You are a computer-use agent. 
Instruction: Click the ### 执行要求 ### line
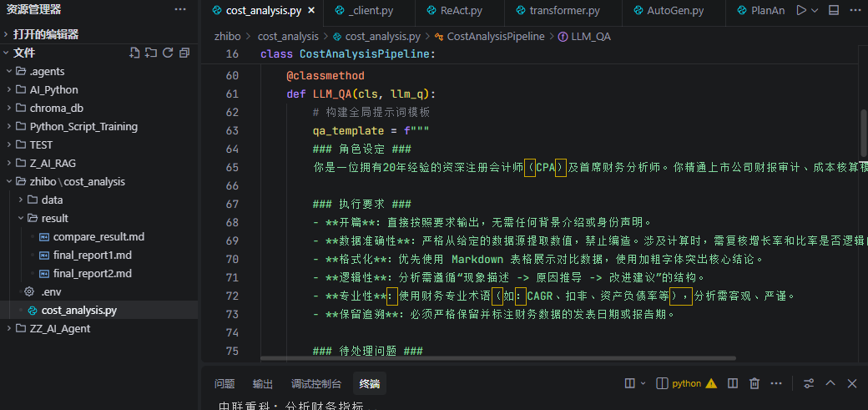click(x=361, y=204)
